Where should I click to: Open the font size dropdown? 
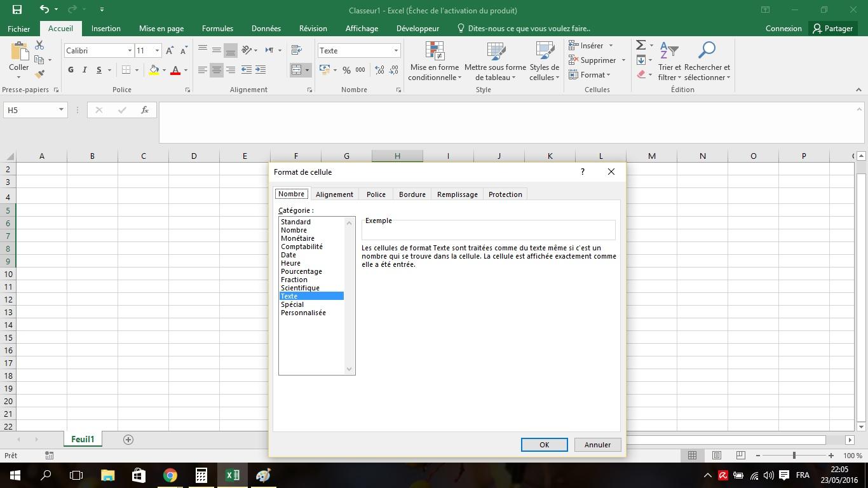[157, 50]
